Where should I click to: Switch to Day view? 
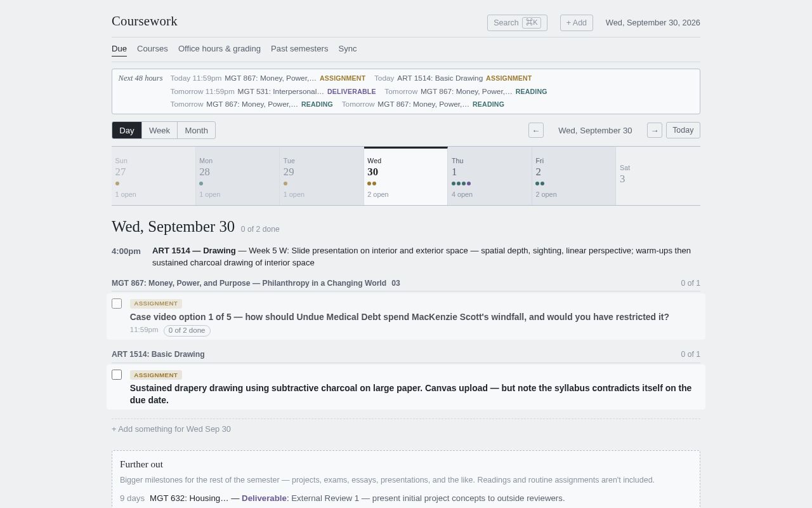pos(127,130)
